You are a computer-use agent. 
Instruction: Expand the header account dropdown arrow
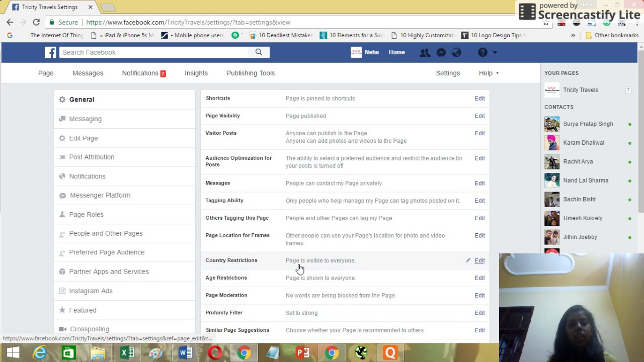495,52
